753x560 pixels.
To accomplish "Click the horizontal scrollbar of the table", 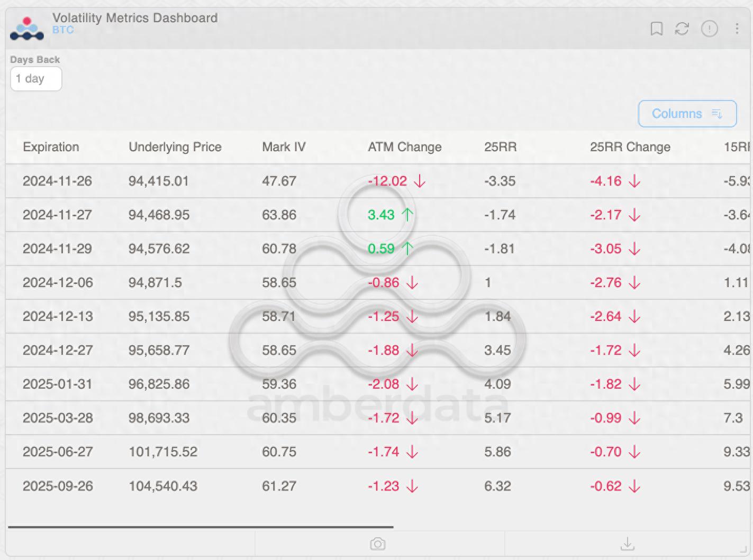I will tap(201, 527).
